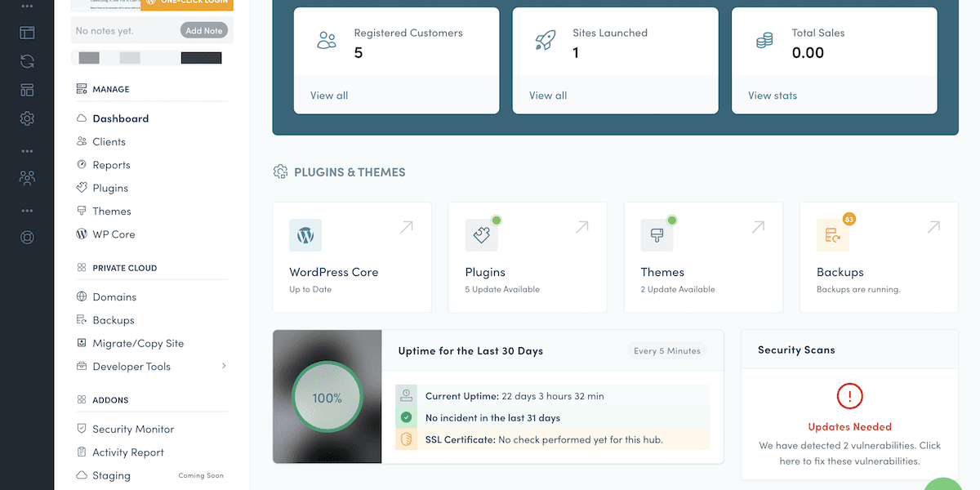
Task: Click the '2 Update Available' themes text
Action: [678, 289]
